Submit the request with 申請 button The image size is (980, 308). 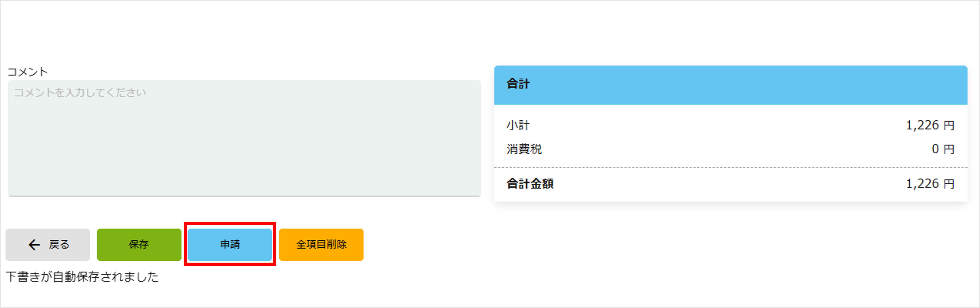[230, 244]
